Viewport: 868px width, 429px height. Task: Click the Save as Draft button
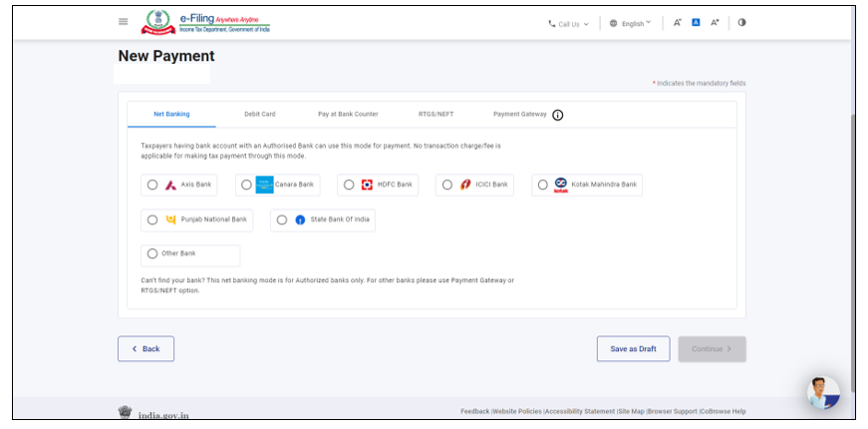pyautogui.click(x=633, y=349)
